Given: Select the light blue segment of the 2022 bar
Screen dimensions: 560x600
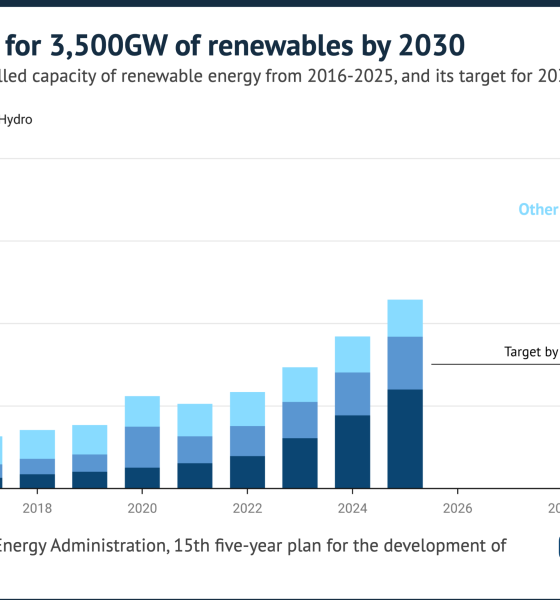Looking at the screenshot, I should [x=247, y=409].
